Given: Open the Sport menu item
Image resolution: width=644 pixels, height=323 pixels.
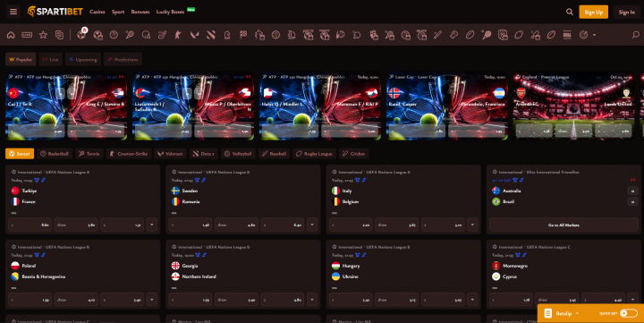Looking at the screenshot, I should click(118, 12).
